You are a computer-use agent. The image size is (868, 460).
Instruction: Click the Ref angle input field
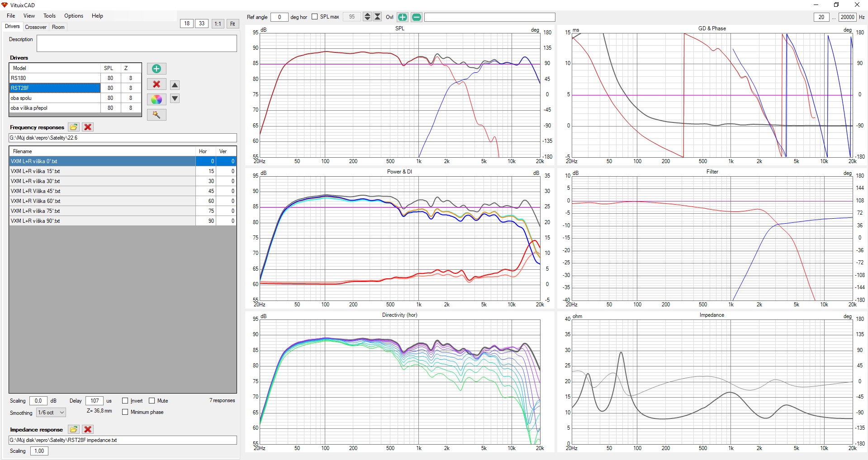(x=280, y=17)
